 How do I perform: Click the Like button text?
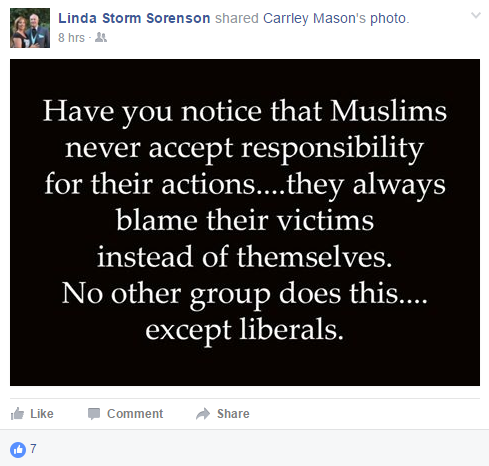(42, 414)
